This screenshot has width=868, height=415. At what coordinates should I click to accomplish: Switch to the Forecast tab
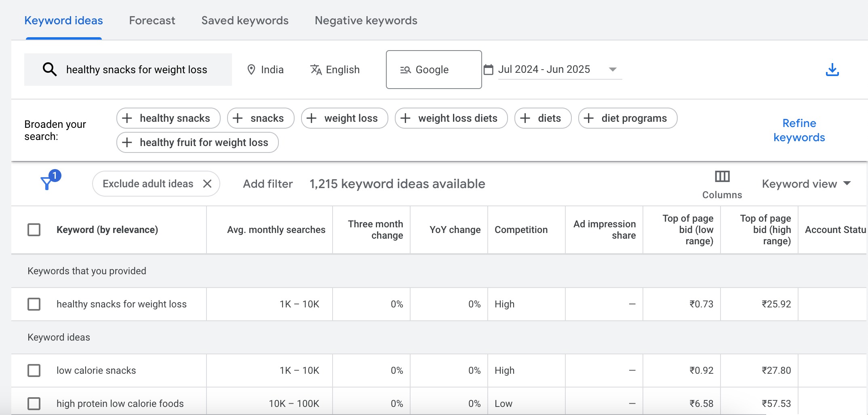(x=152, y=21)
